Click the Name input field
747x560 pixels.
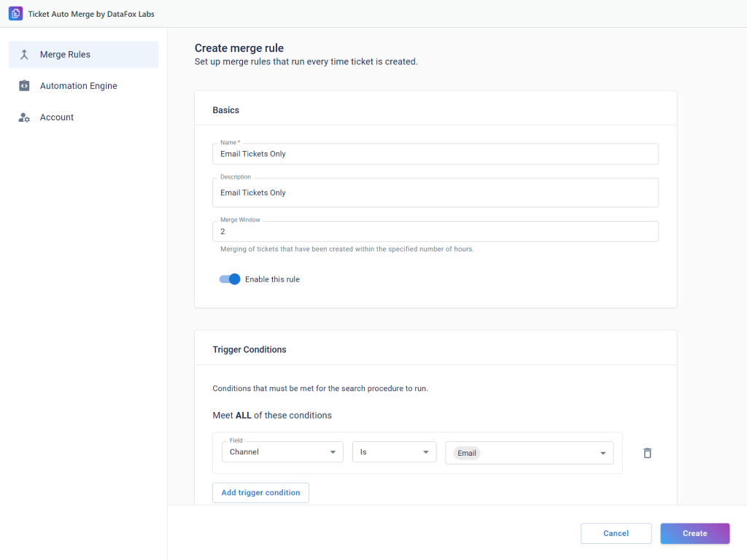pos(435,154)
